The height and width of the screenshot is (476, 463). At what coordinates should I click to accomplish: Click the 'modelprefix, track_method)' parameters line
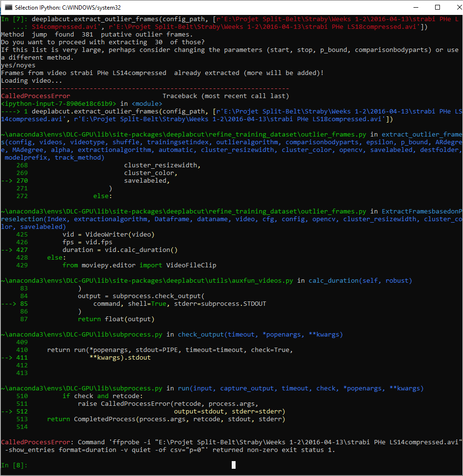54,158
